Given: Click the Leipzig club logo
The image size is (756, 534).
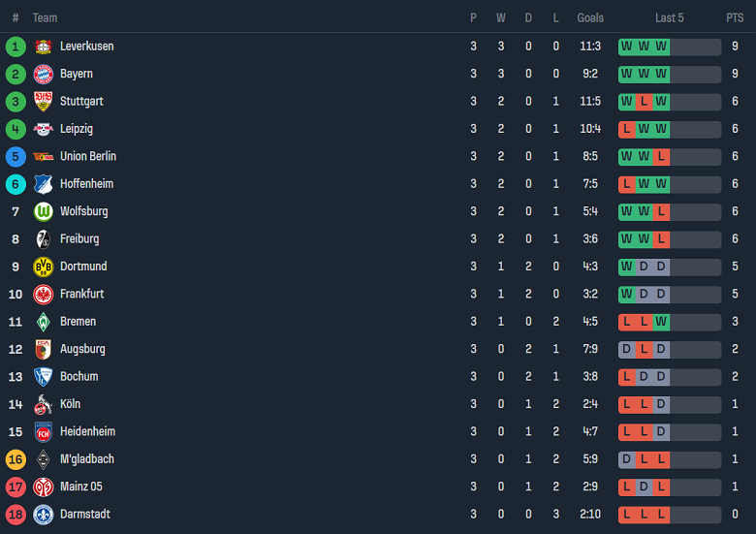Looking at the screenshot, I should pyautogui.click(x=43, y=129).
